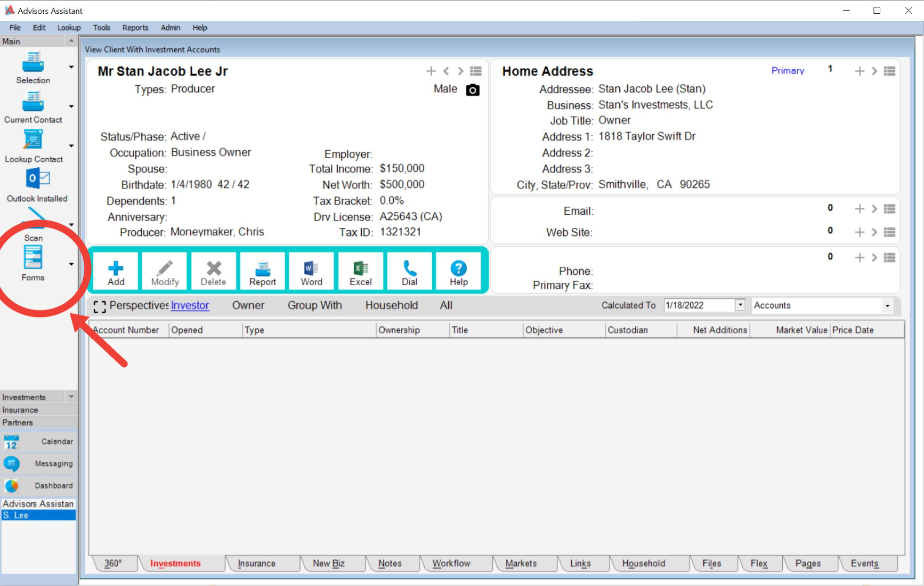Screen dimensions: 924x586
Task: Sort by Market Value column header
Action: 790,330
